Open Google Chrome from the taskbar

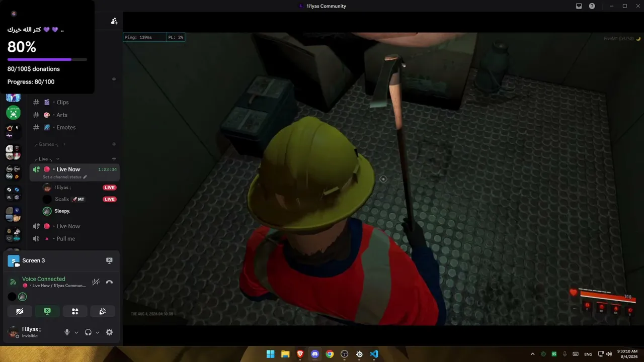[330, 354]
